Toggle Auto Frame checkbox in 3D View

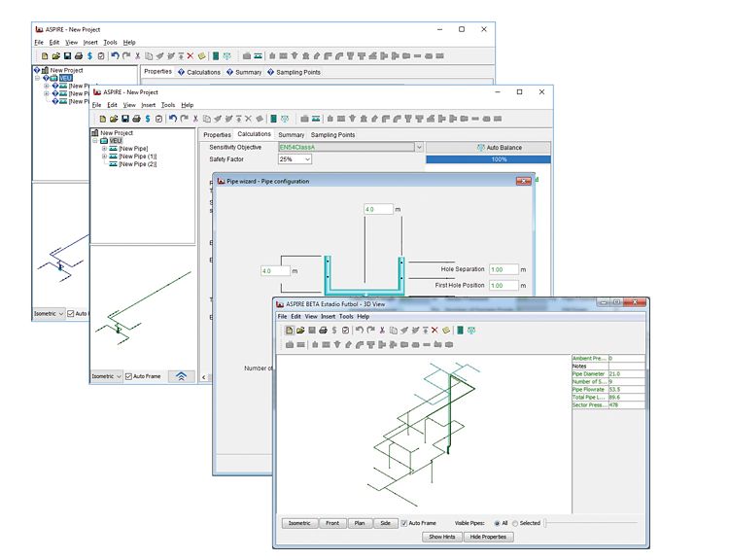click(x=404, y=523)
